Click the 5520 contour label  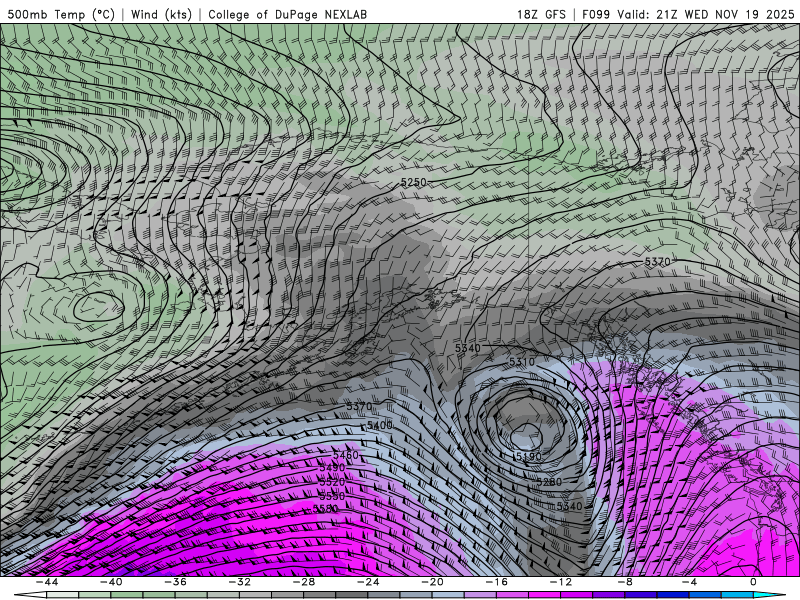(332, 482)
